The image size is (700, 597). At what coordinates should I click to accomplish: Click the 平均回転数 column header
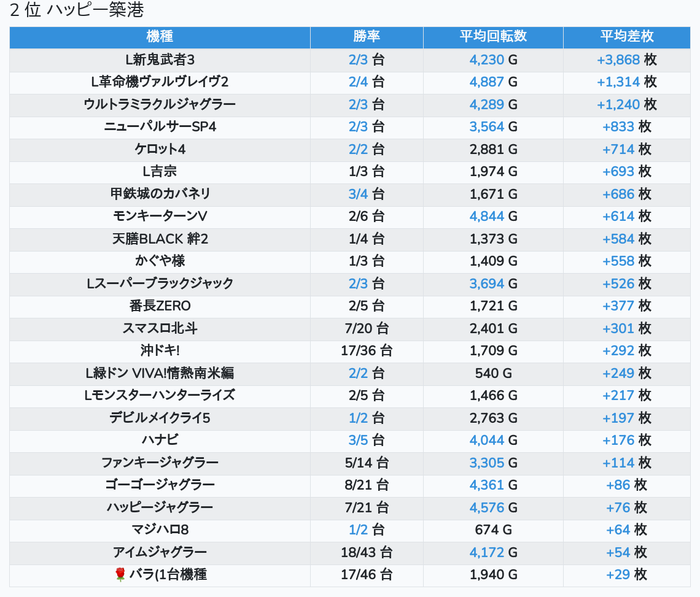click(x=493, y=37)
